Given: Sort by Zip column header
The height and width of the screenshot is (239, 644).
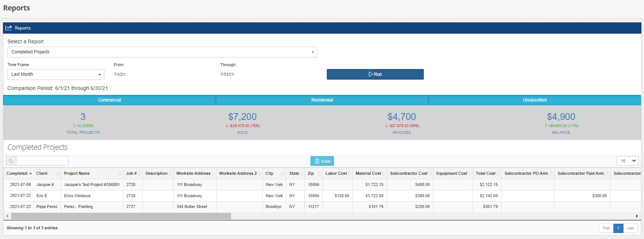Looking at the screenshot, I should click(x=310, y=174).
